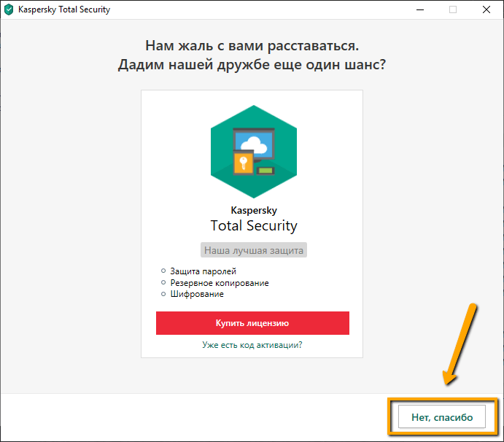
Task: Click the Kaspersky shield icon in title bar
Action: coord(9,9)
